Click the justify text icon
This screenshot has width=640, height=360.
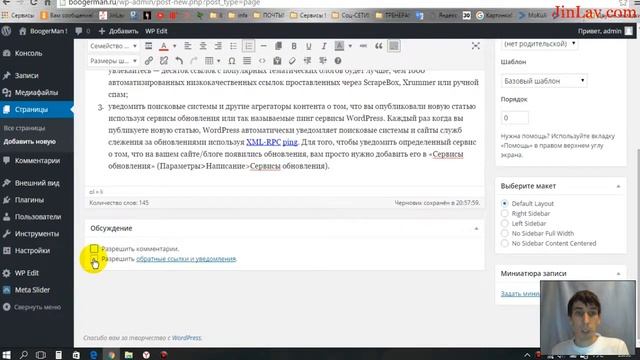point(247,61)
